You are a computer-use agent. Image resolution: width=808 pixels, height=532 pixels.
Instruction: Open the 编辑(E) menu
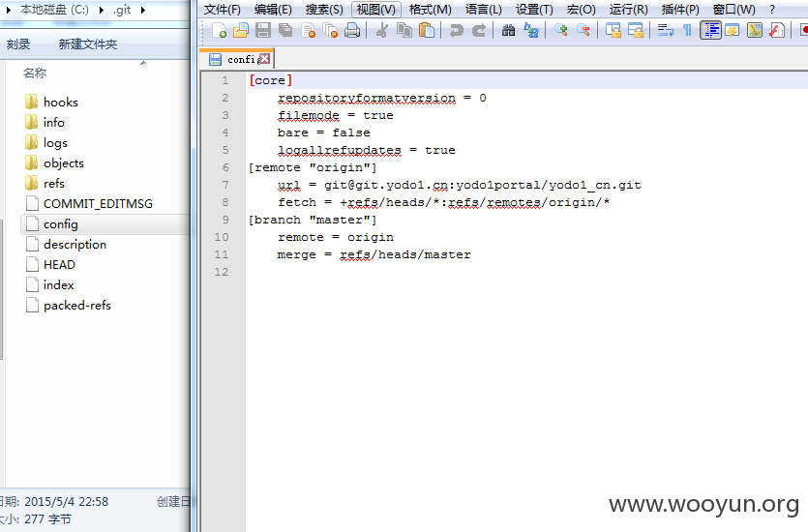click(x=273, y=10)
